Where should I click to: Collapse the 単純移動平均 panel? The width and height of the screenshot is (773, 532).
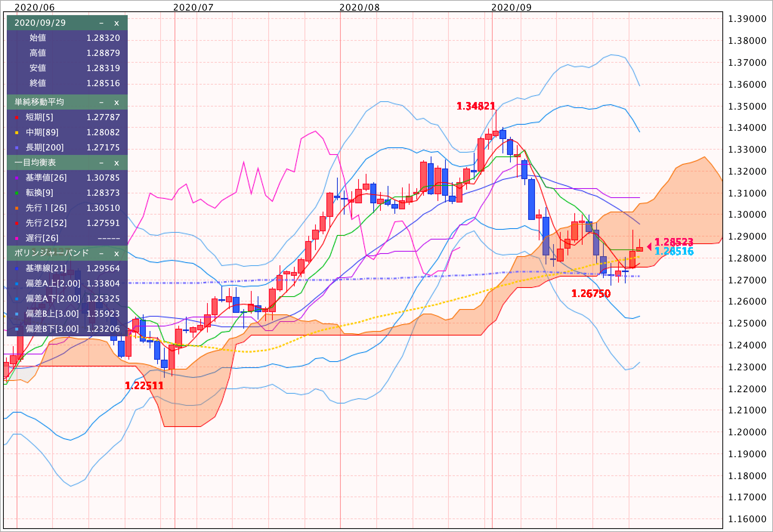pos(101,102)
